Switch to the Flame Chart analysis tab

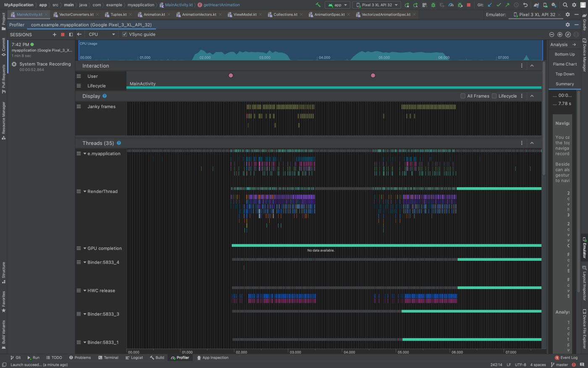[564, 64]
